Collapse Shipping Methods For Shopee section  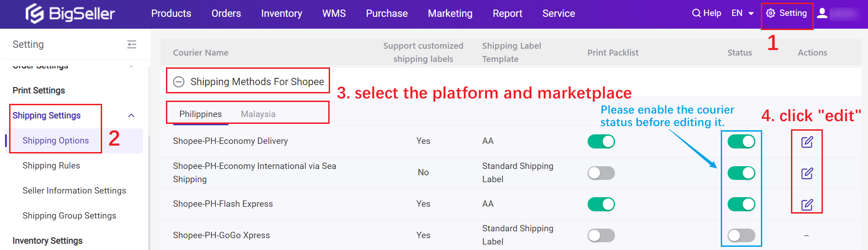tap(179, 82)
